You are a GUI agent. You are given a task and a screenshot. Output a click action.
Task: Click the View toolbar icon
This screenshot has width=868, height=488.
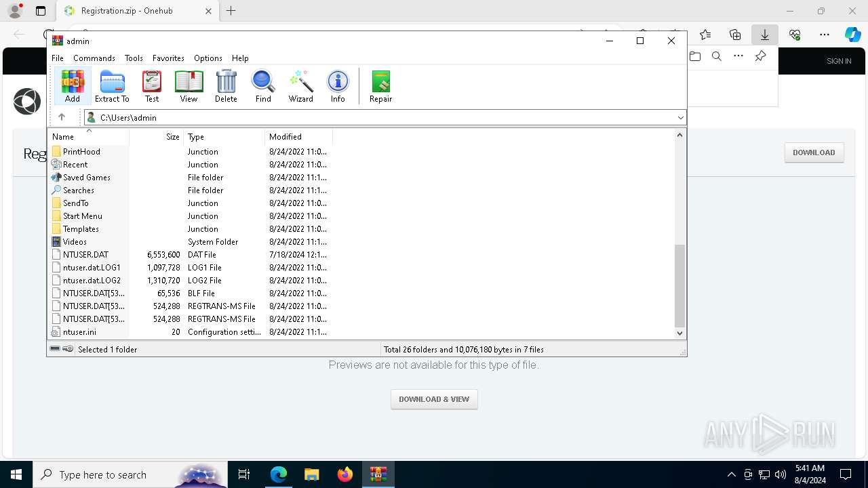[x=189, y=86]
